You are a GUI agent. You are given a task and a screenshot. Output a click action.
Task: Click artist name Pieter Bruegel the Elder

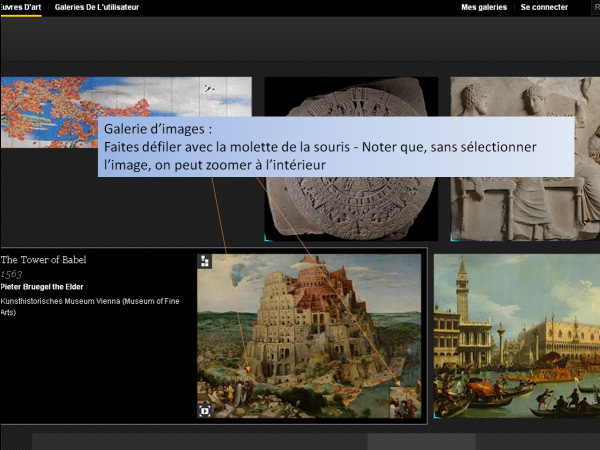tap(42, 287)
